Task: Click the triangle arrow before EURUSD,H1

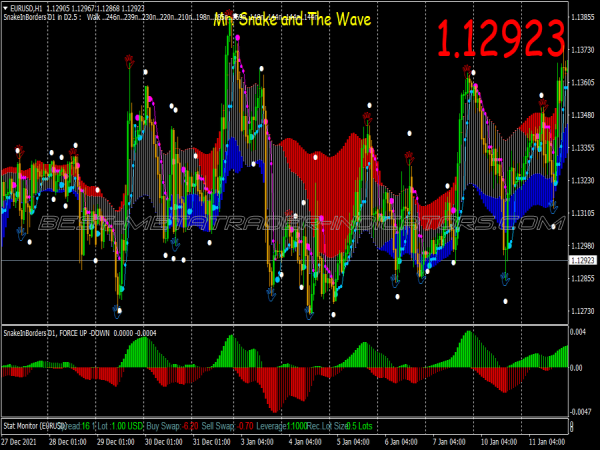Action: coord(5,8)
